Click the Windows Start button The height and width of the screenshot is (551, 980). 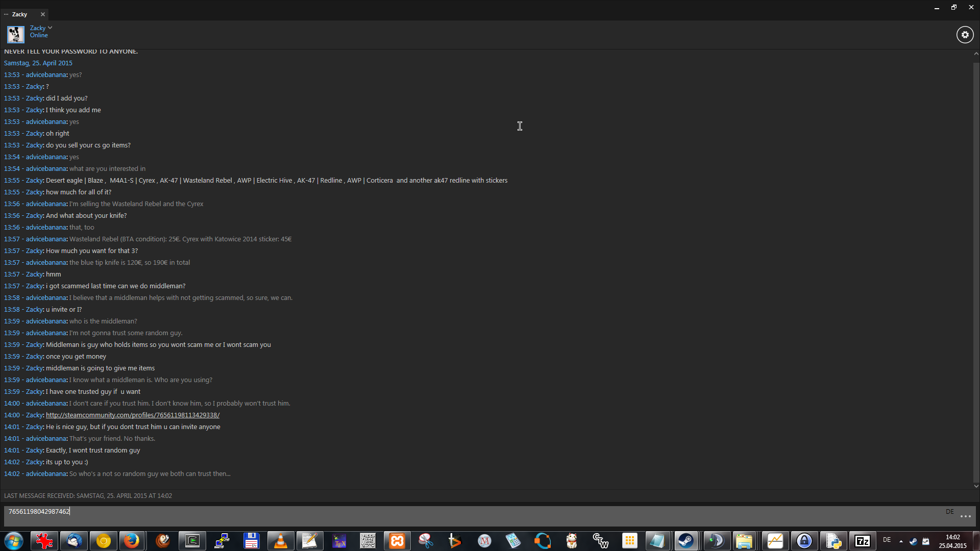14,541
